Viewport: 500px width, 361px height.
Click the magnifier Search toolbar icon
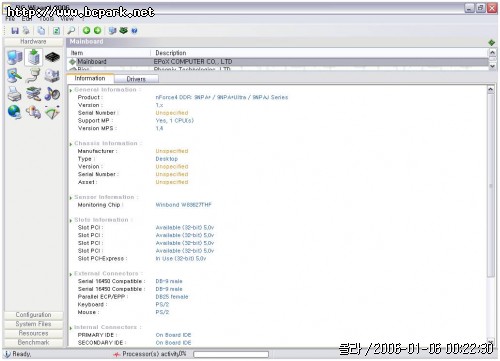click(71, 31)
